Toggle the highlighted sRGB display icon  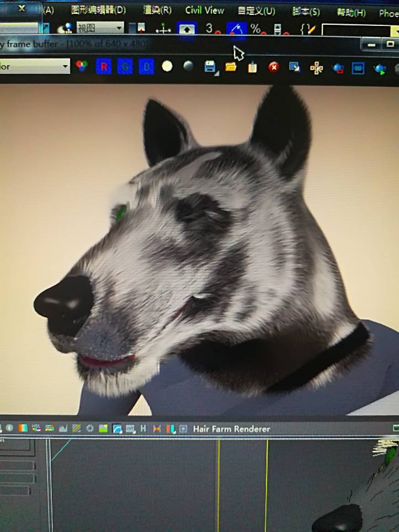116,429
